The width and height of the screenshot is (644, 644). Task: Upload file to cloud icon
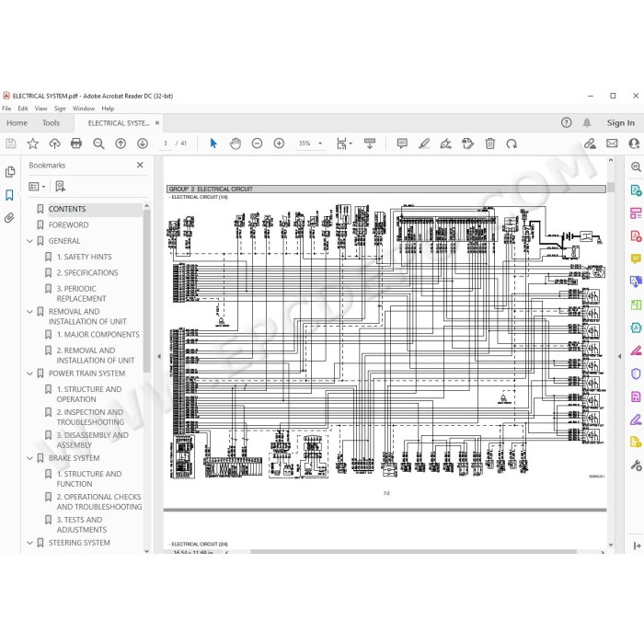(54, 144)
